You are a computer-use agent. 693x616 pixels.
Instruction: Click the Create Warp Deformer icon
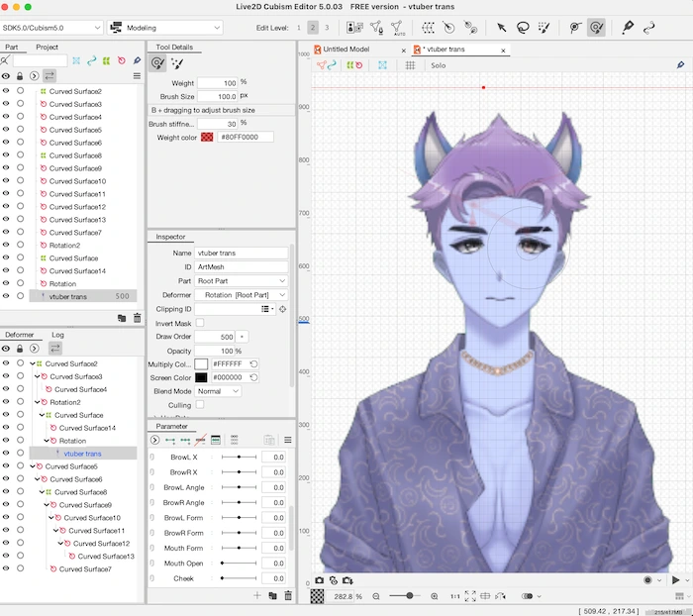click(428, 28)
